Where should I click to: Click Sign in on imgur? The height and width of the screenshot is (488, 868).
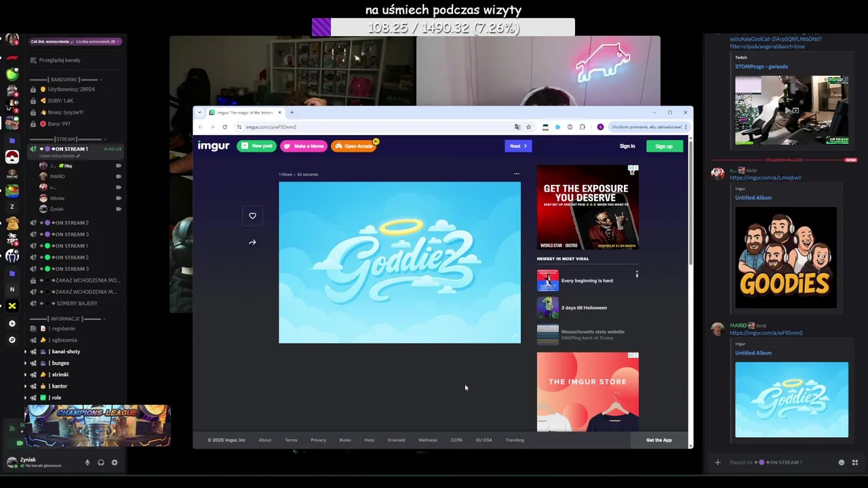click(627, 146)
